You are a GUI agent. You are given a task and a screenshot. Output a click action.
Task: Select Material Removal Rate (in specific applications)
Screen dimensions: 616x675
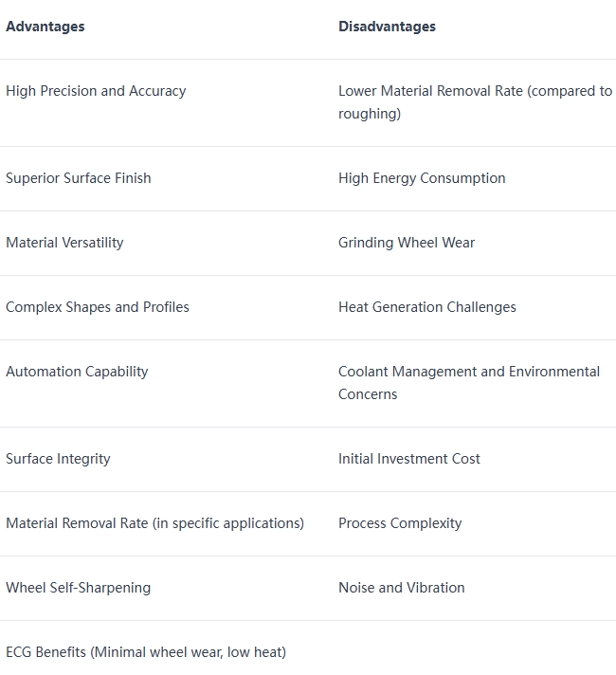coord(154,523)
